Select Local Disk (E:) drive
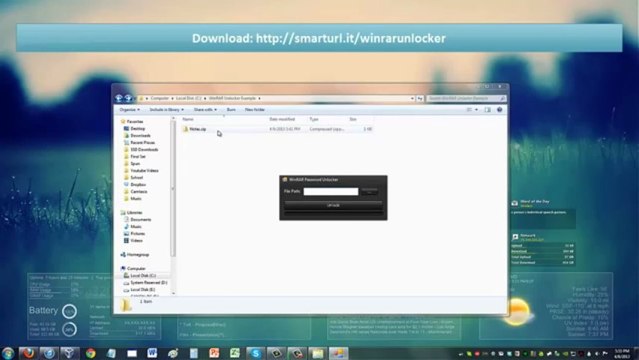 coord(143,289)
